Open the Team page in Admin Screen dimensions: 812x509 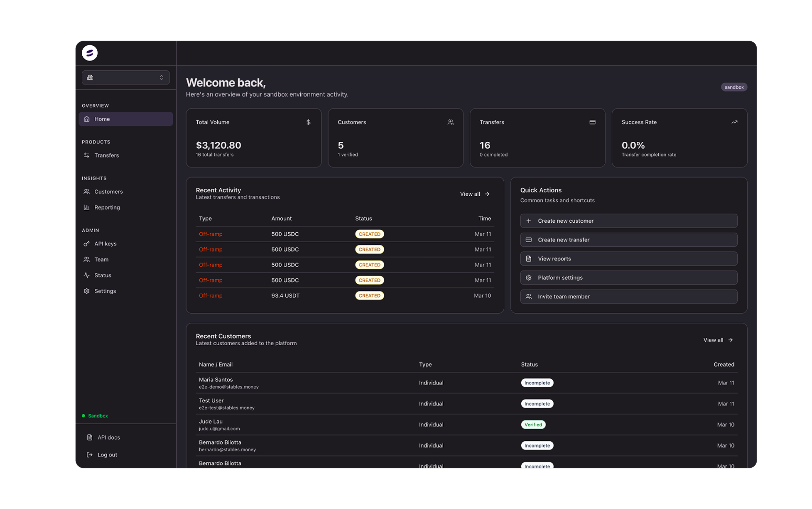tap(101, 260)
